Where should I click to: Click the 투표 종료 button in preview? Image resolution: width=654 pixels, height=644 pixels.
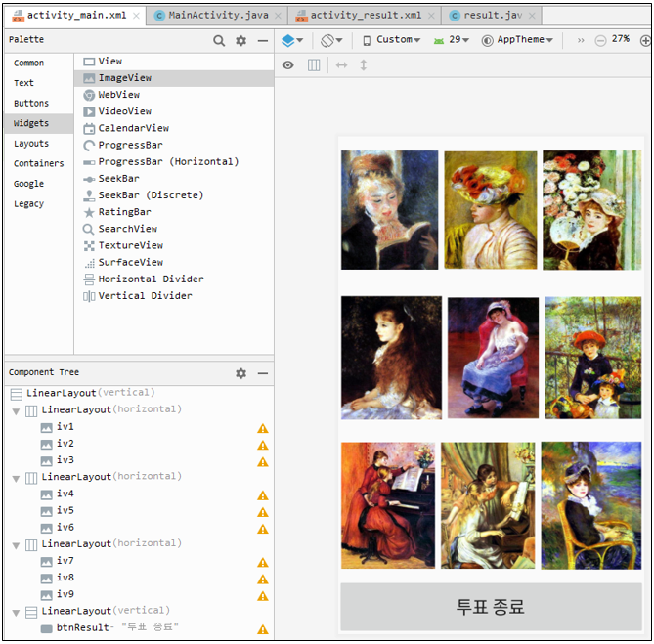[x=491, y=607]
